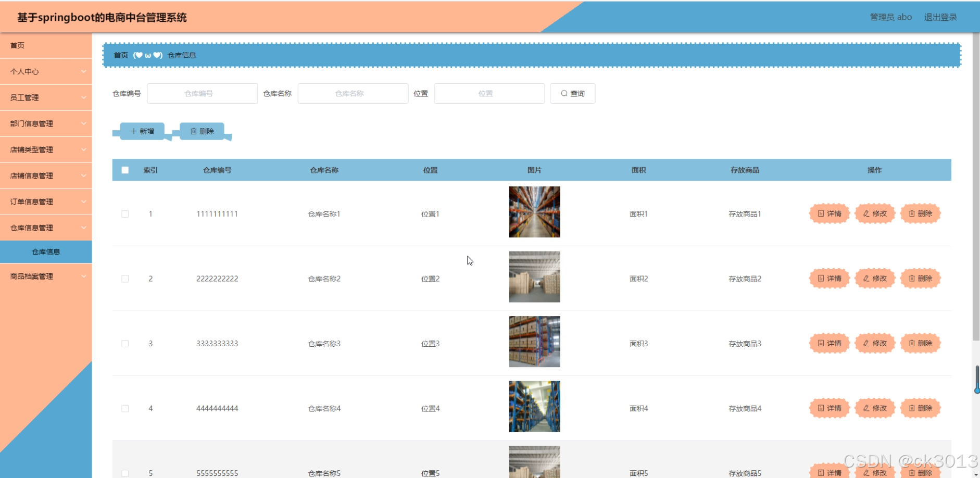Click the 删除 batch delete button above table
The width and height of the screenshot is (980, 478).
click(x=202, y=131)
